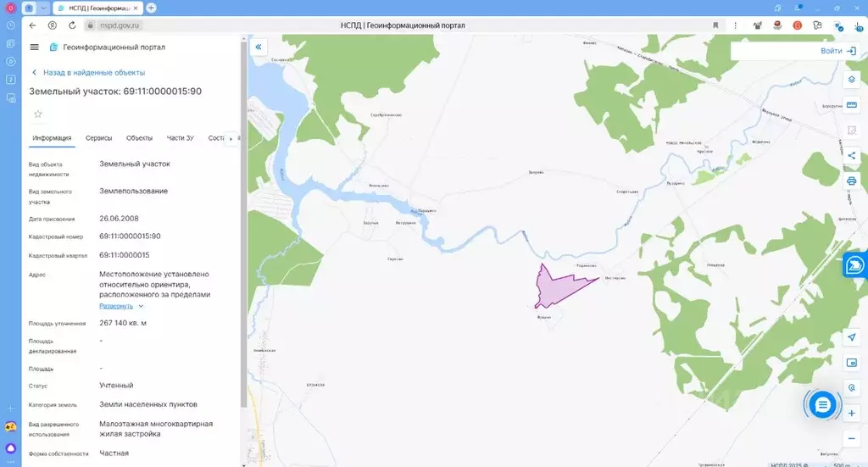
Task: Open the chat assistant bubble
Action: coord(821,405)
